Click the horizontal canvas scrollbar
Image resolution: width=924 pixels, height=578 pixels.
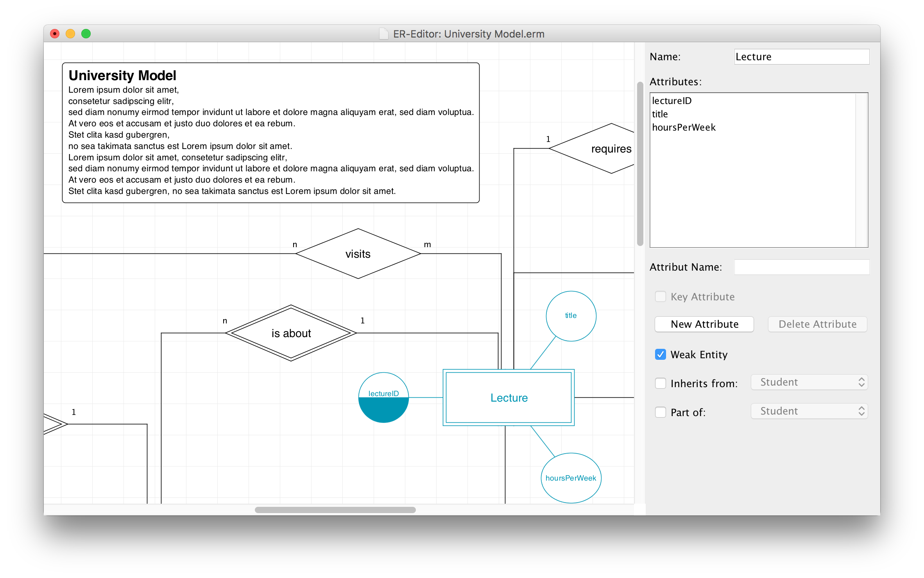(335, 510)
